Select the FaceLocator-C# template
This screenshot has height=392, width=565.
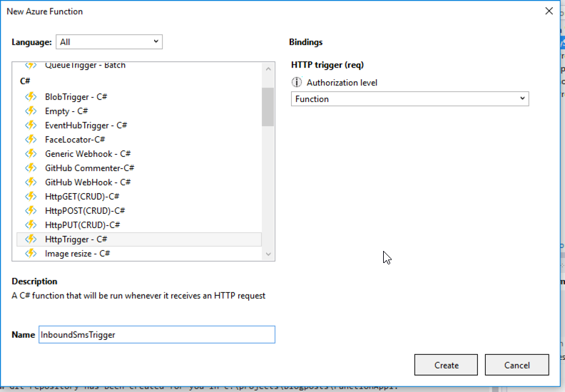pyautogui.click(x=139, y=140)
